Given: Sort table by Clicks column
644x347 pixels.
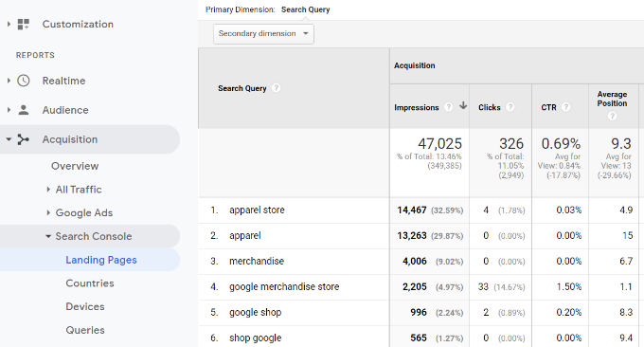Looking at the screenshot, I should click(490, 107).
